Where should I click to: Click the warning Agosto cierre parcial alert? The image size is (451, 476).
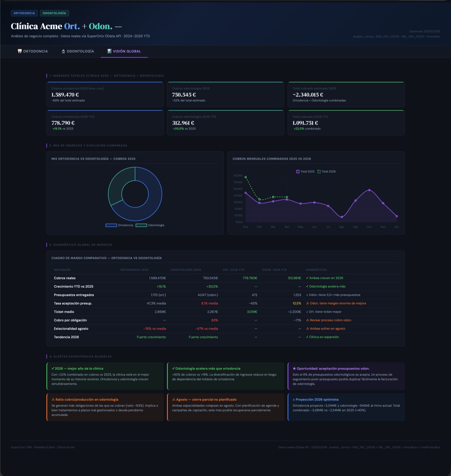225,407
